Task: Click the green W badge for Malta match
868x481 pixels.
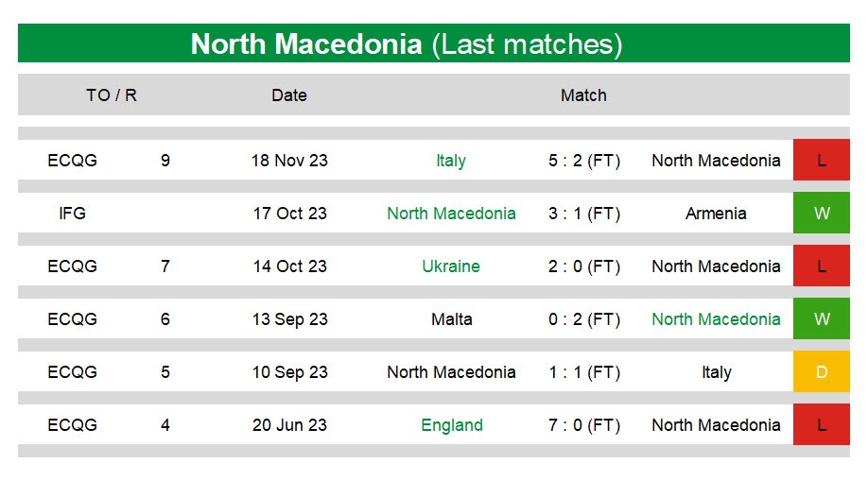Action: (821, 318)
